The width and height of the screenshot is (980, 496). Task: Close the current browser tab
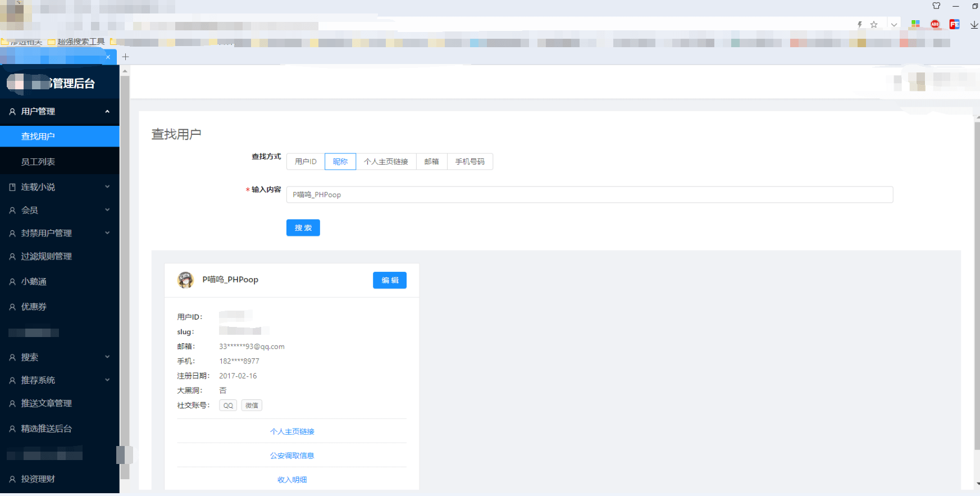pyautogui.click(x=108, y=57)
